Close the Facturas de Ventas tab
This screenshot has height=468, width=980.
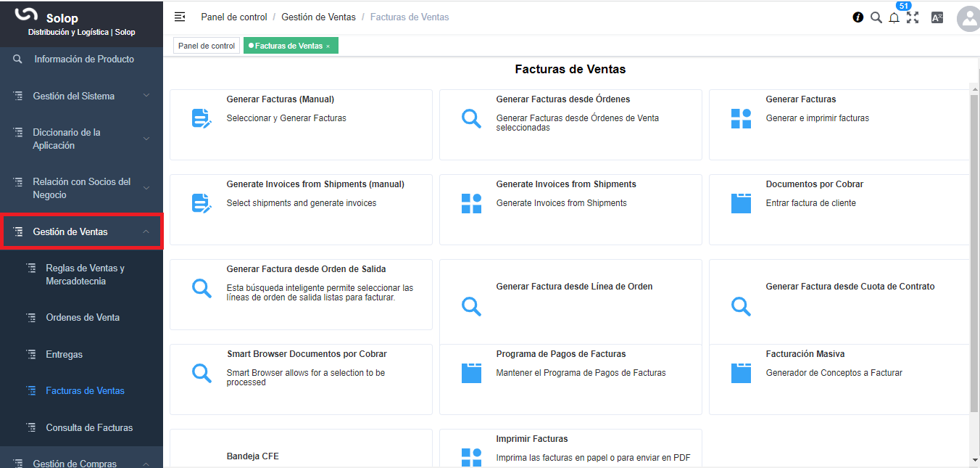tap(328, 46)
